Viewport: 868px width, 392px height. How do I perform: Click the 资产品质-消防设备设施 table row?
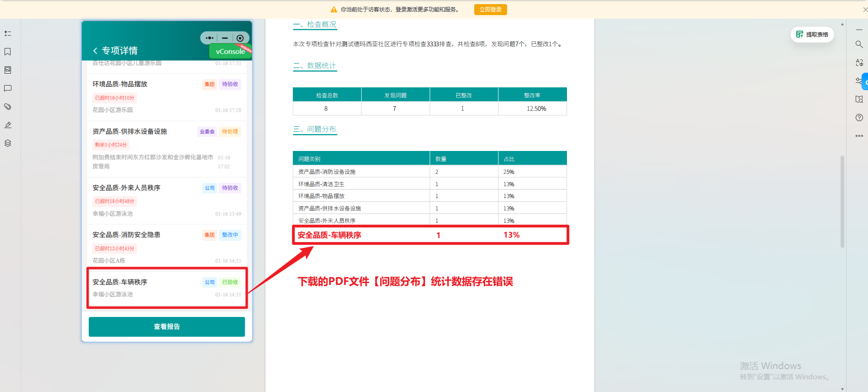click(x=430, y=172)
